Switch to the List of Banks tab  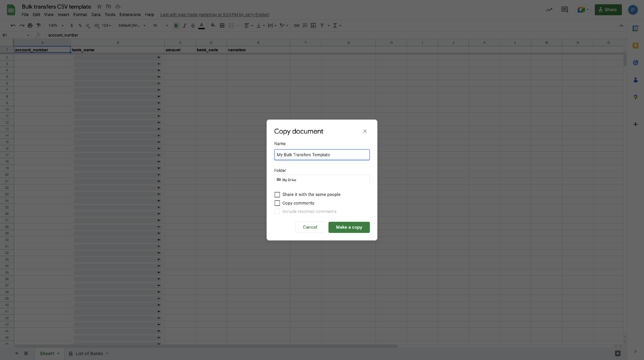[89, 354]
